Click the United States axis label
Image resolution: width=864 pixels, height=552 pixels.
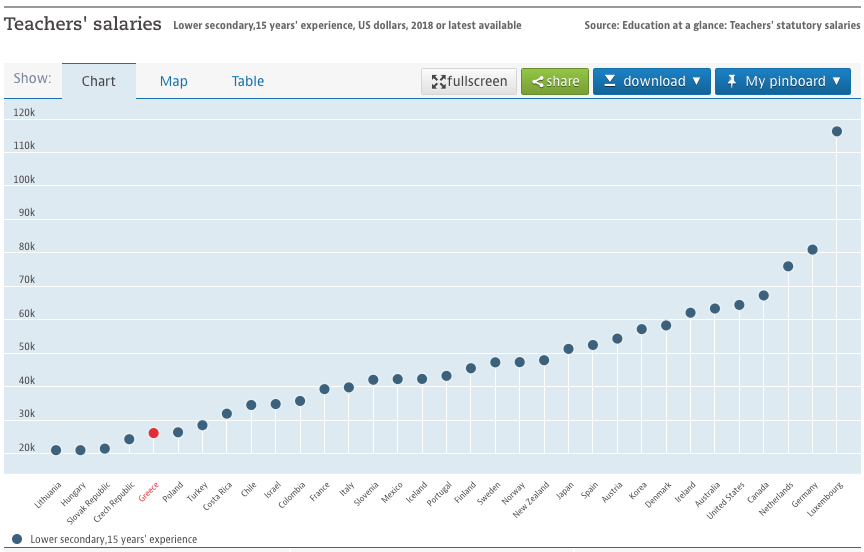727,500
